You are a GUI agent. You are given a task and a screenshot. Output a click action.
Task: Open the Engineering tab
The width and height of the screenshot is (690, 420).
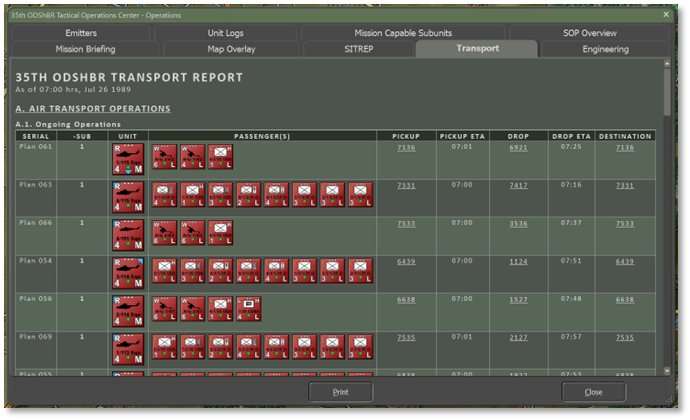pyautogui.click(x=605, y=49)
